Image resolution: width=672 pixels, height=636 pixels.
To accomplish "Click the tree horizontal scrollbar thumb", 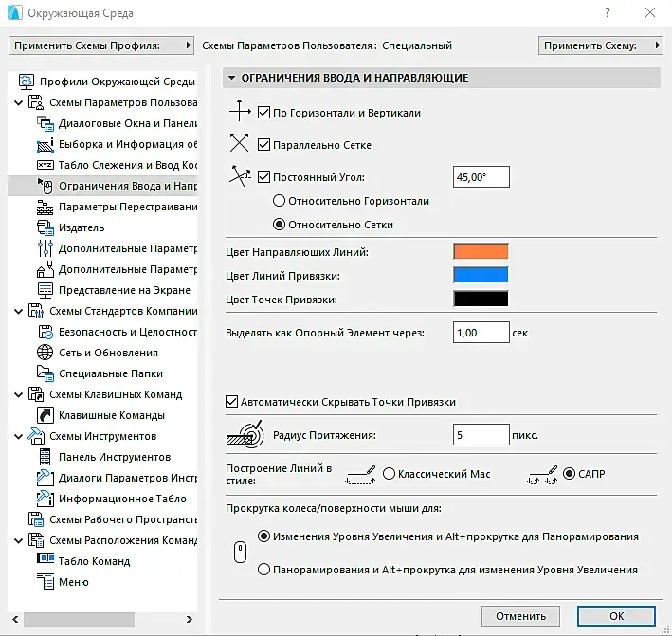I will 80,619.
